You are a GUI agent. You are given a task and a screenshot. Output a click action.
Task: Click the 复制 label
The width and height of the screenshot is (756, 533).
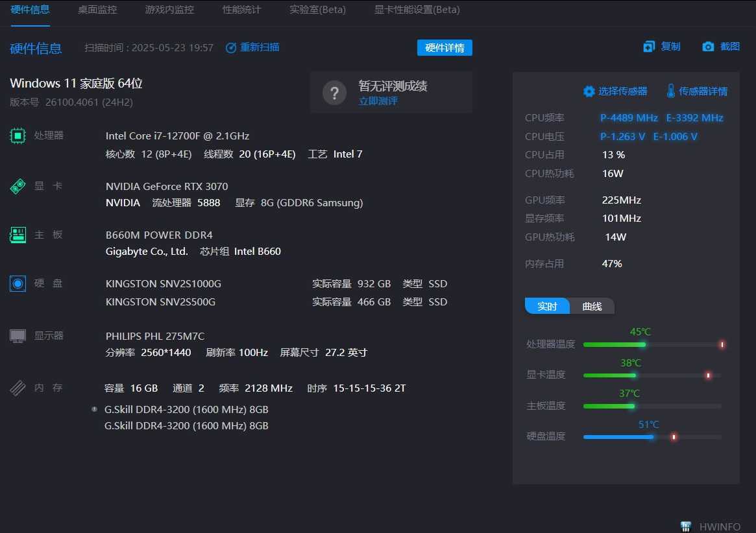click(670, 46)
